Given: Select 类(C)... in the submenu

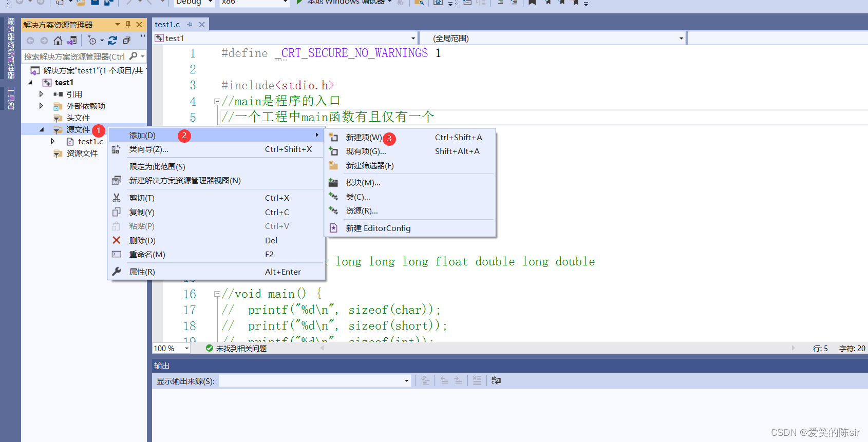Looking at the screenshot, I should click(x=410, y=197).
